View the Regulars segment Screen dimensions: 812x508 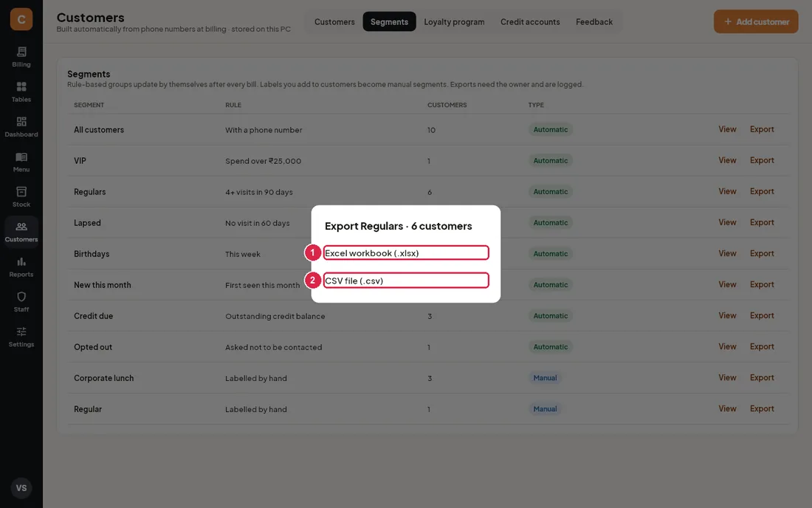727,191
